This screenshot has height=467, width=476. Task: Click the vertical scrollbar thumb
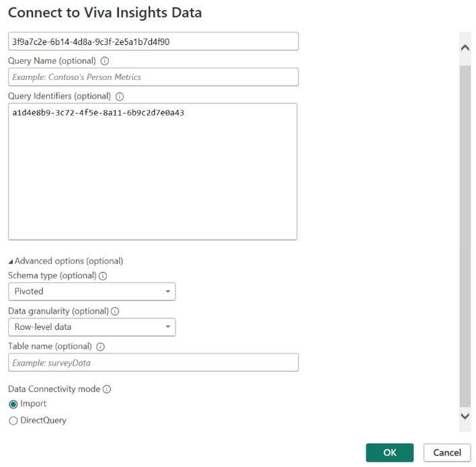click(x=465, y=237)
